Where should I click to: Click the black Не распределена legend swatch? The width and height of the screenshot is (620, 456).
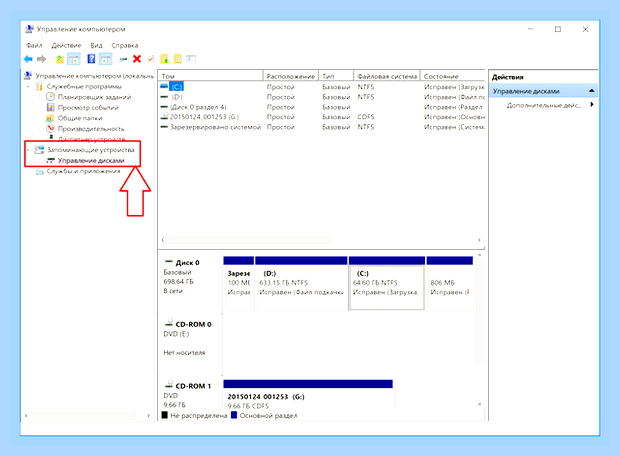pyautogui.click(x=164, y=415)
